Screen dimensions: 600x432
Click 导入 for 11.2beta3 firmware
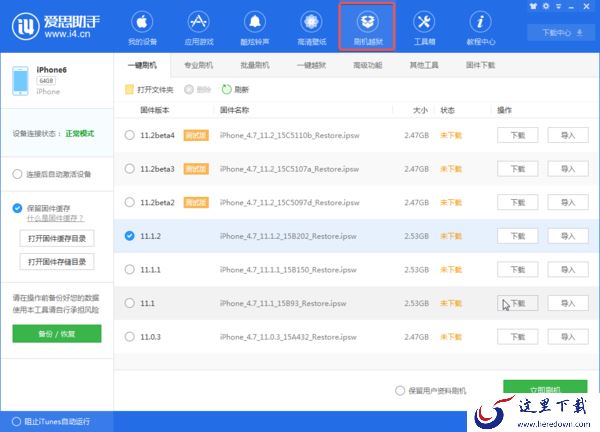tap(568, 169)
